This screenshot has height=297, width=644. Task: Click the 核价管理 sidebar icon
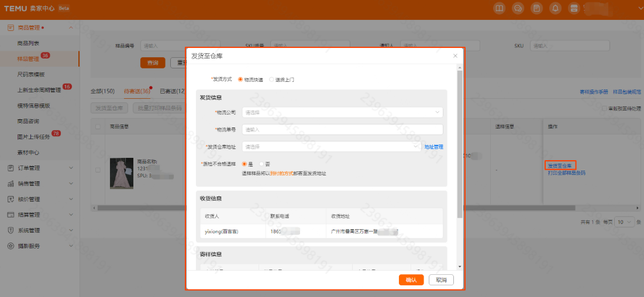(x=11, y=199)
